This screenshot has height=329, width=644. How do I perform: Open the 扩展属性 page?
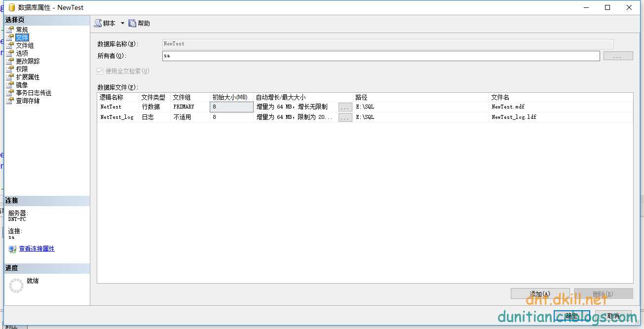point(28,77)
